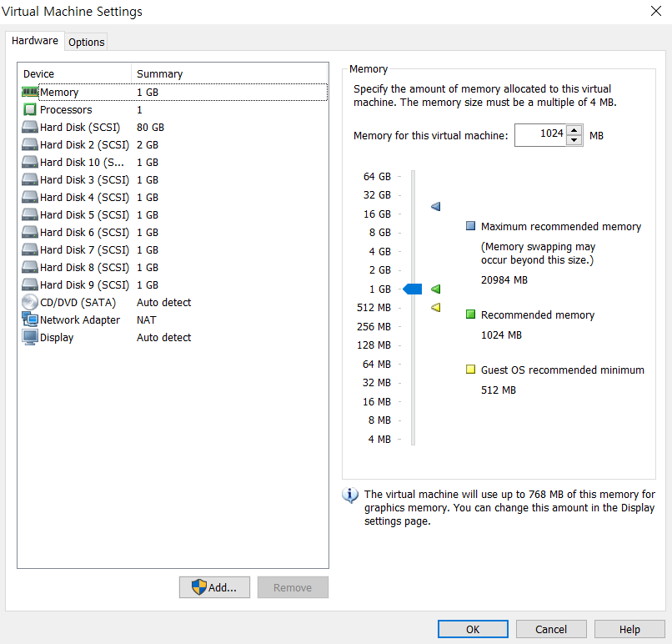672x644 pixels.
Task: Click the Summary column header
Action: [x=230, y=73]
